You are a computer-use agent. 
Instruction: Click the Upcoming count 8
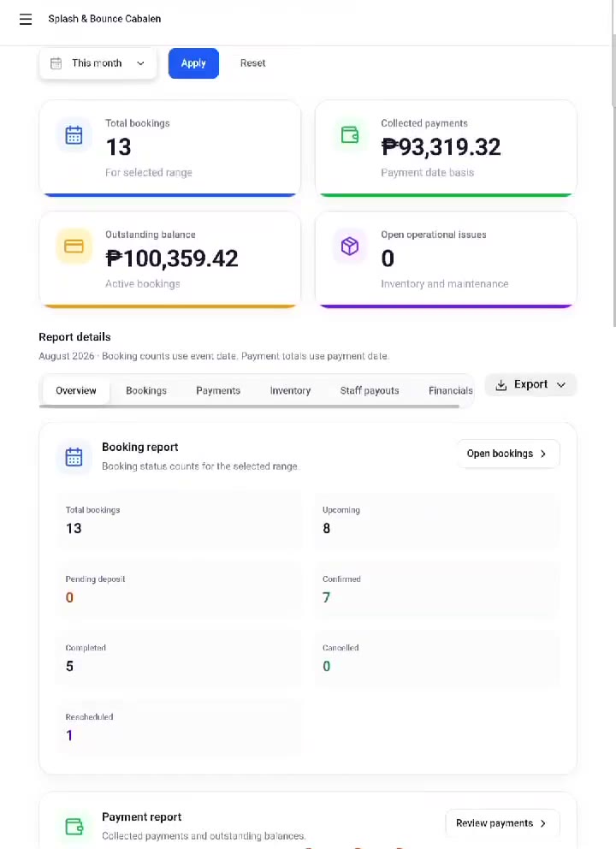[327, 528]
